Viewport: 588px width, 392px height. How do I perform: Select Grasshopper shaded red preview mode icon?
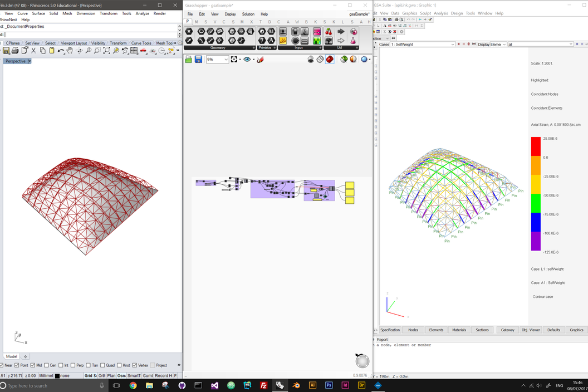(x=330, y=59)
